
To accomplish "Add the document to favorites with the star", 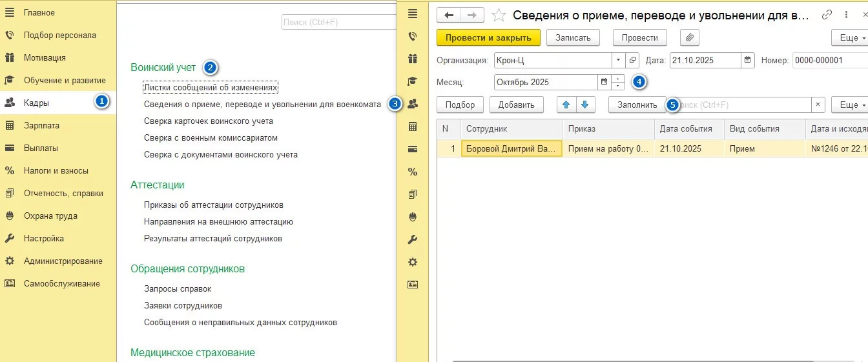I will coord(499,15).
